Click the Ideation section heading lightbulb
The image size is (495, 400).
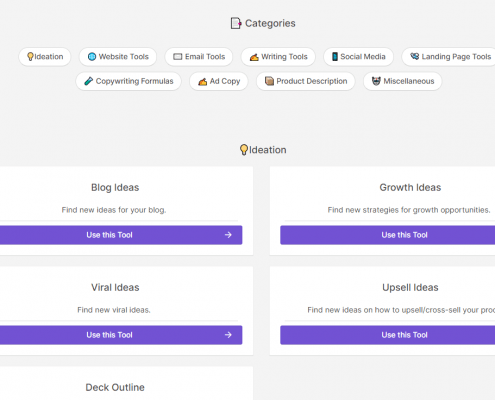[x=244, y=150]
